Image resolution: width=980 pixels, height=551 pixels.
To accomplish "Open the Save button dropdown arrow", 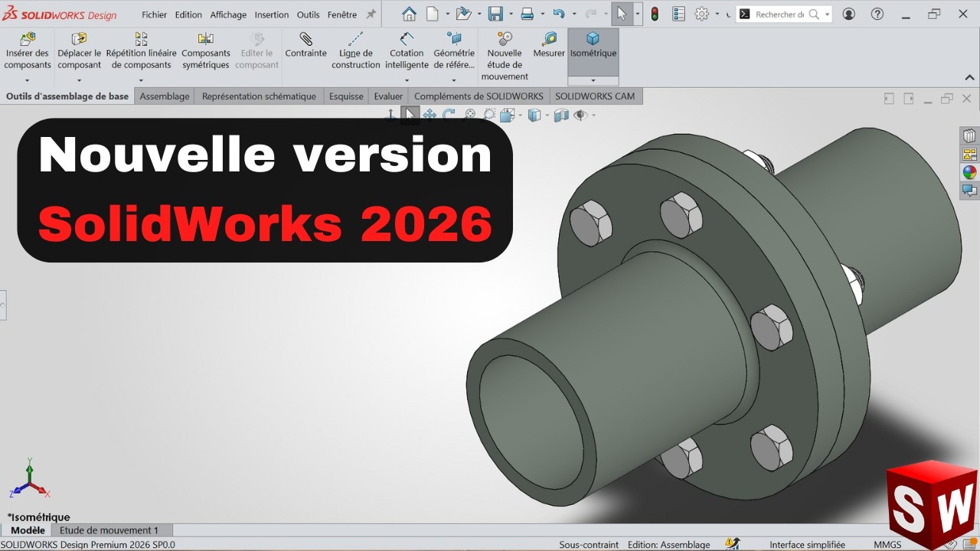I will tap(511, 15).
